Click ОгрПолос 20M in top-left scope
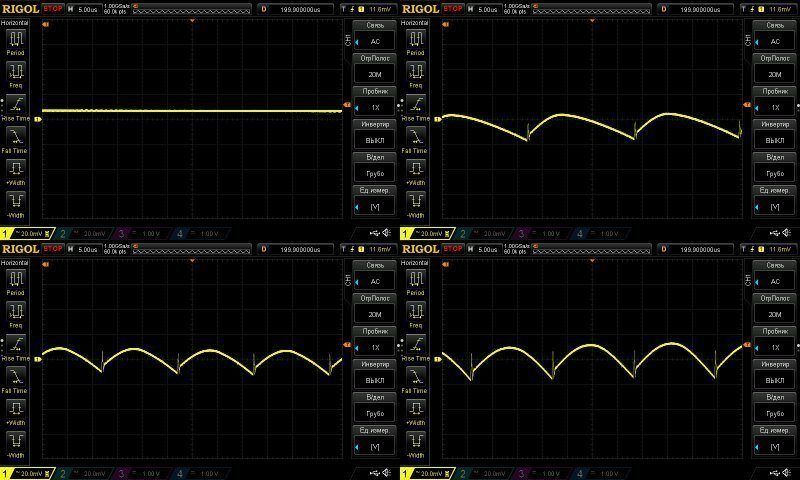 375,68
